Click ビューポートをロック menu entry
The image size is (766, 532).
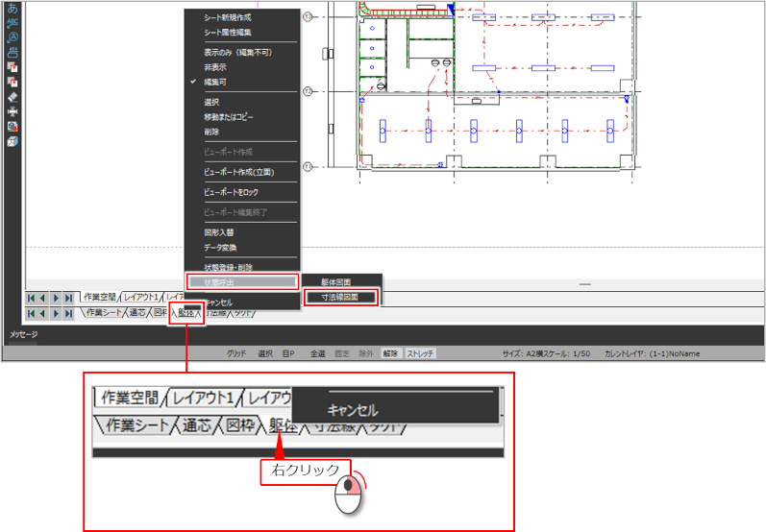[231, 193]
